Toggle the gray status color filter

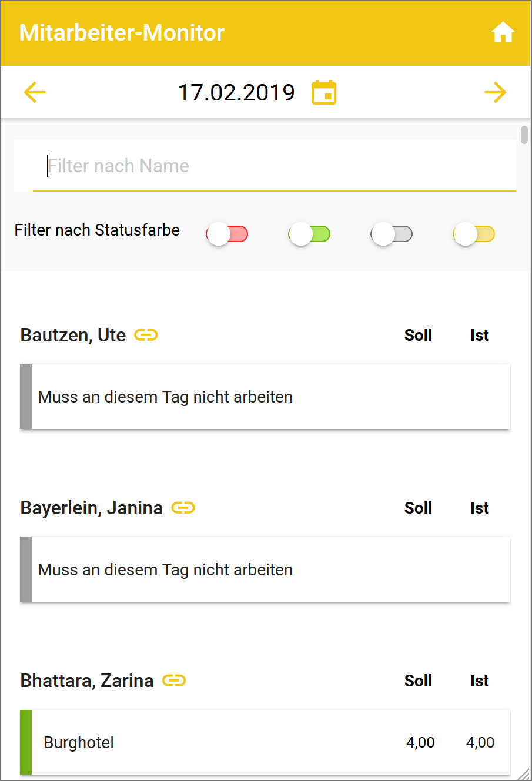[x=392, y=234]
